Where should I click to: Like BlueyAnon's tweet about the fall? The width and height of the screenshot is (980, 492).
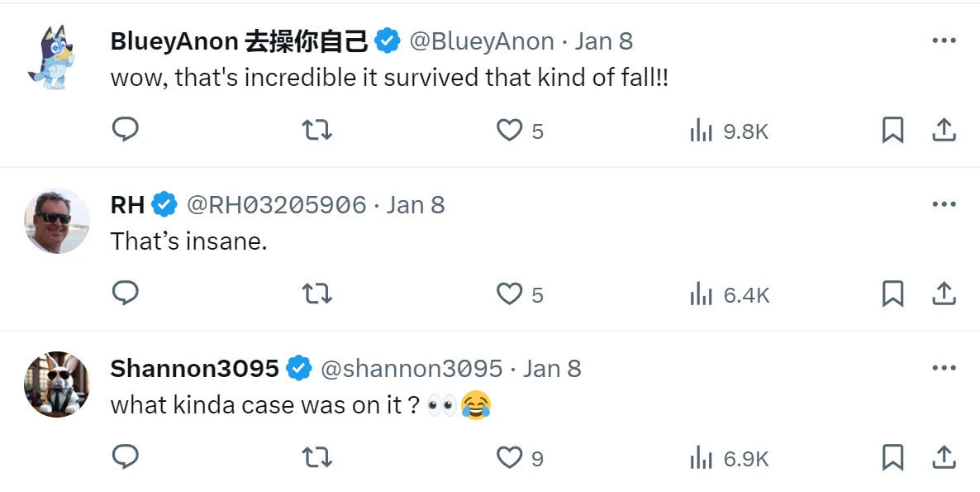coord(510,130)
